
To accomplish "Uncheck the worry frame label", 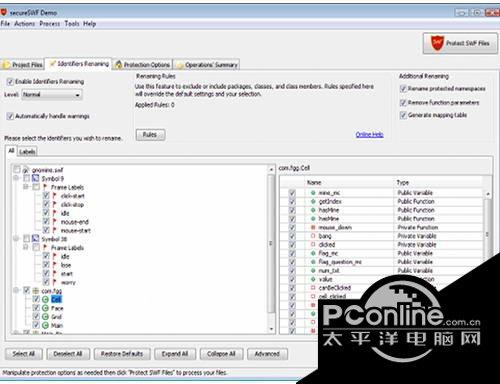I will click(x=46, y=282).
